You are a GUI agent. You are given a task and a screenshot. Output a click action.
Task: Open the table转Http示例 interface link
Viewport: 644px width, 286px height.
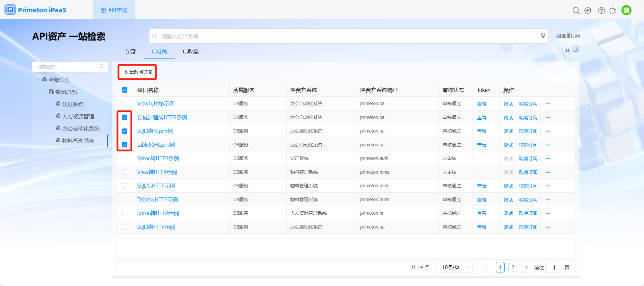pos(156,145)
